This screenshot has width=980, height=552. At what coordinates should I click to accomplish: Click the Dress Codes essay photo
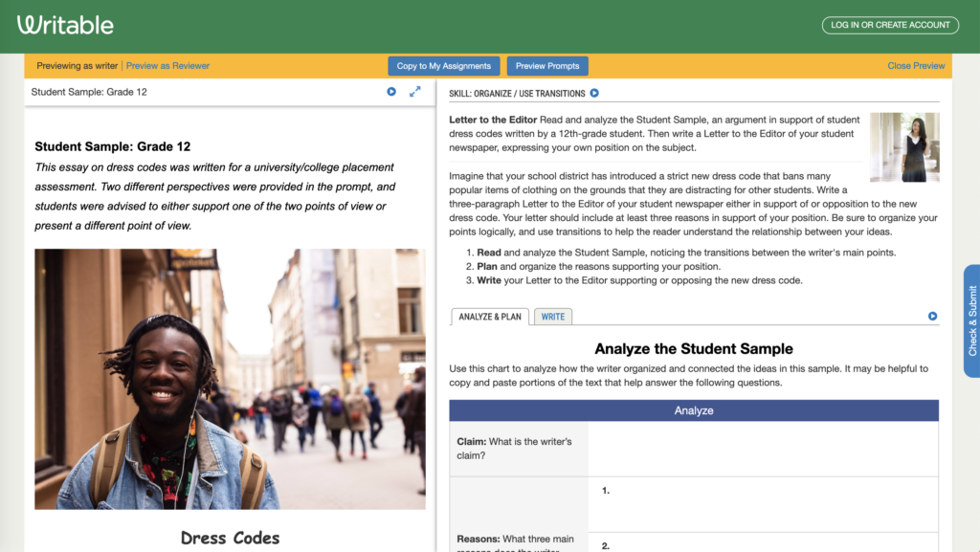230,377
